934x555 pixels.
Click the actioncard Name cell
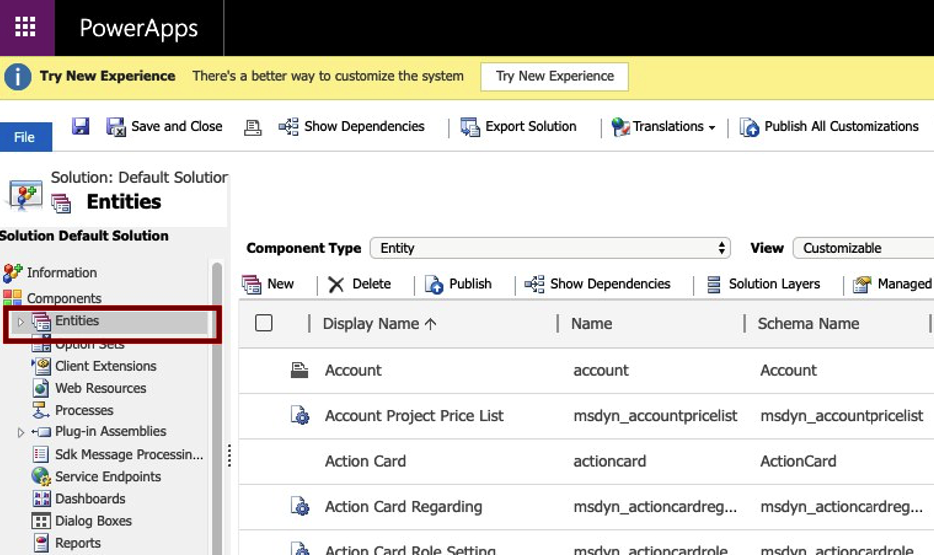point(609,461)
